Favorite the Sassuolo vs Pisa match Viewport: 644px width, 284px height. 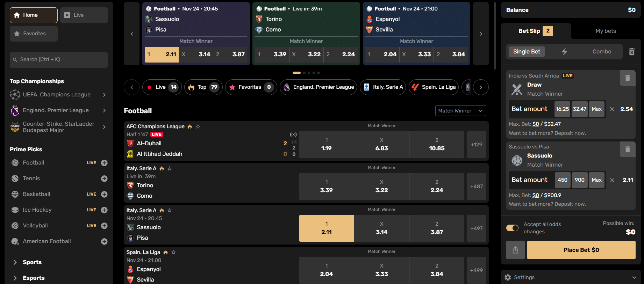click(170, 210)
